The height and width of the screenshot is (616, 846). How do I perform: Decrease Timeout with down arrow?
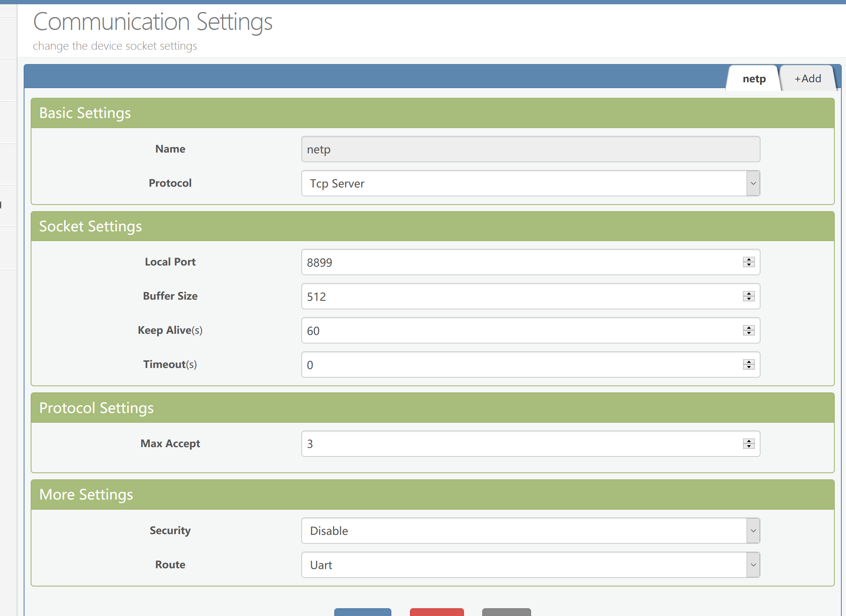click(x=749, y=367)
